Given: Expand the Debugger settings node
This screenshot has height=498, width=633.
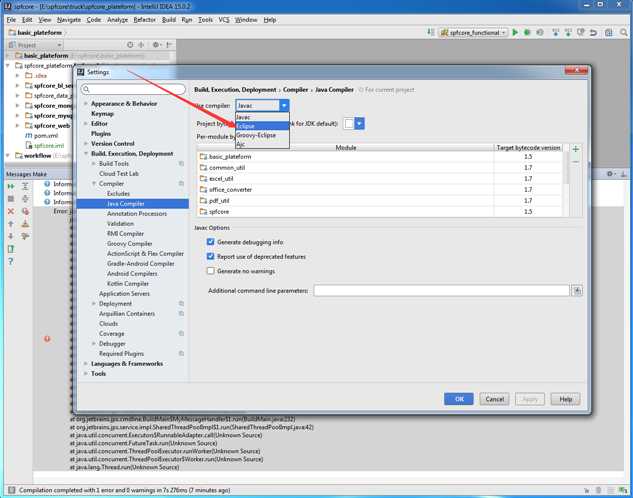Looking at the screenshot, I should pyautogui.click(x=94, y=344).
